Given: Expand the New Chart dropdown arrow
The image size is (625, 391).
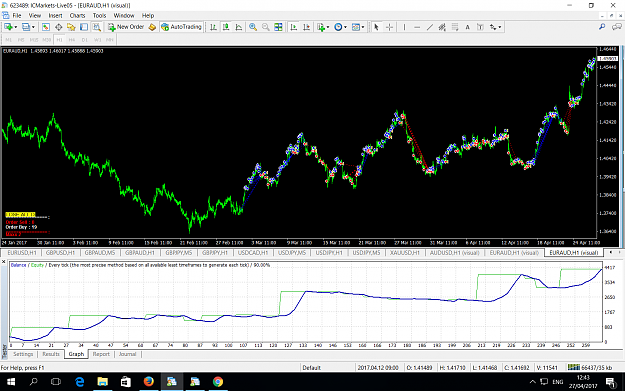Looking at the screenshot, I should point(16,27).
